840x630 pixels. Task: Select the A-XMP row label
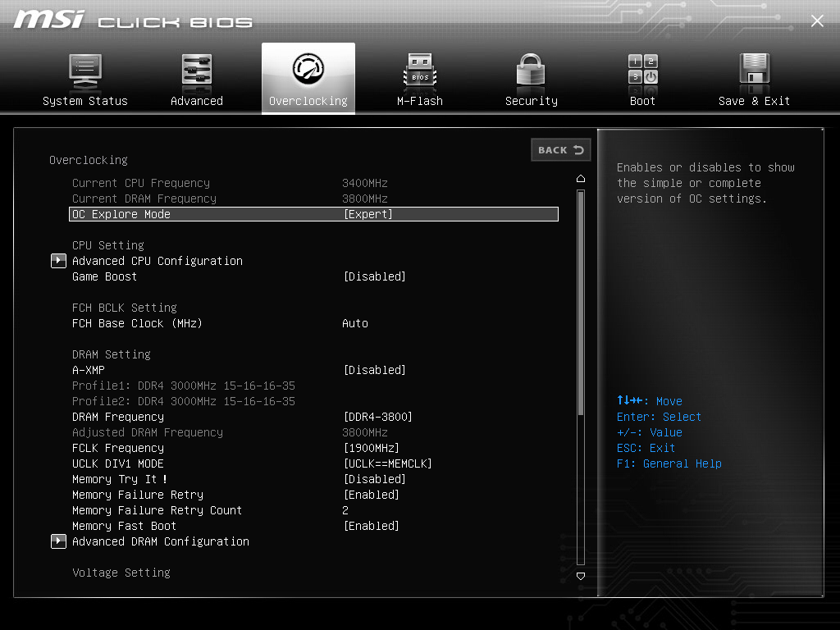point(89,370)
